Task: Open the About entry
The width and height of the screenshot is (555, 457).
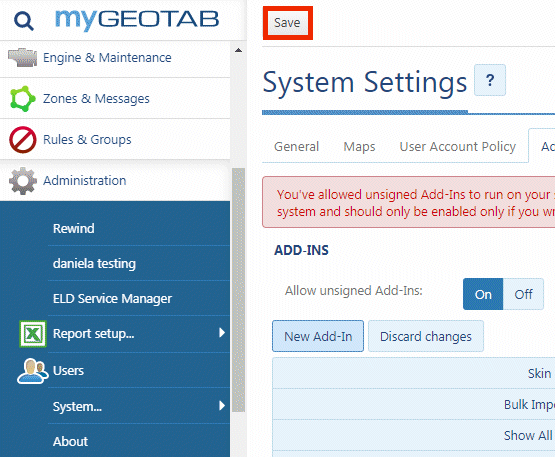Action: 70,441
